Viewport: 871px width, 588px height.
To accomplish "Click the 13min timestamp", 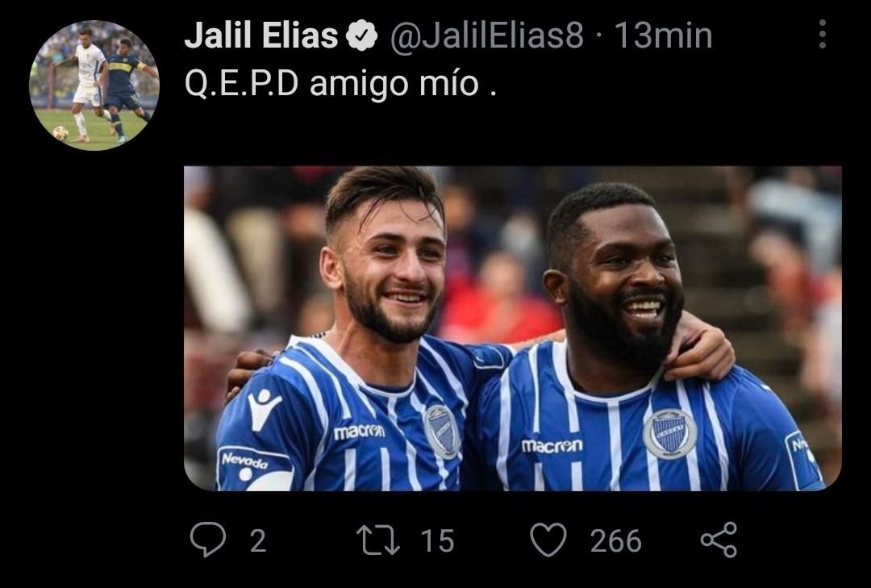I will tap(663, 35).
